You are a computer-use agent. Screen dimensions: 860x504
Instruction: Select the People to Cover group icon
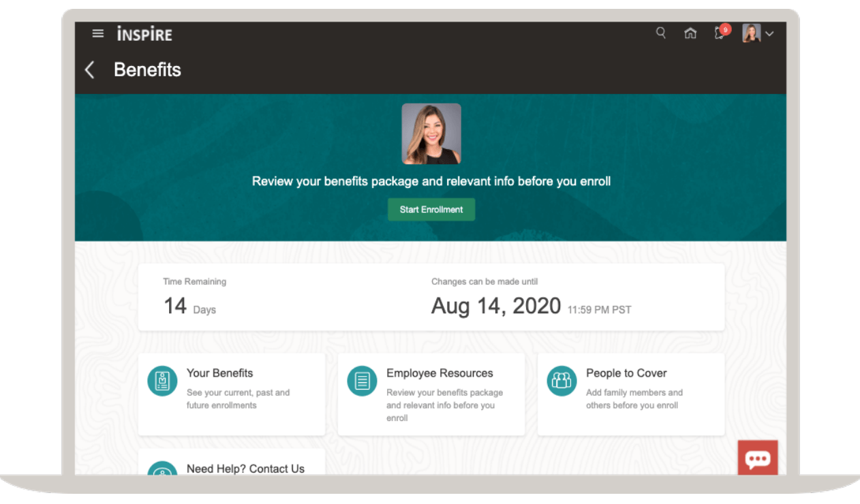click(x=562, y=381)
